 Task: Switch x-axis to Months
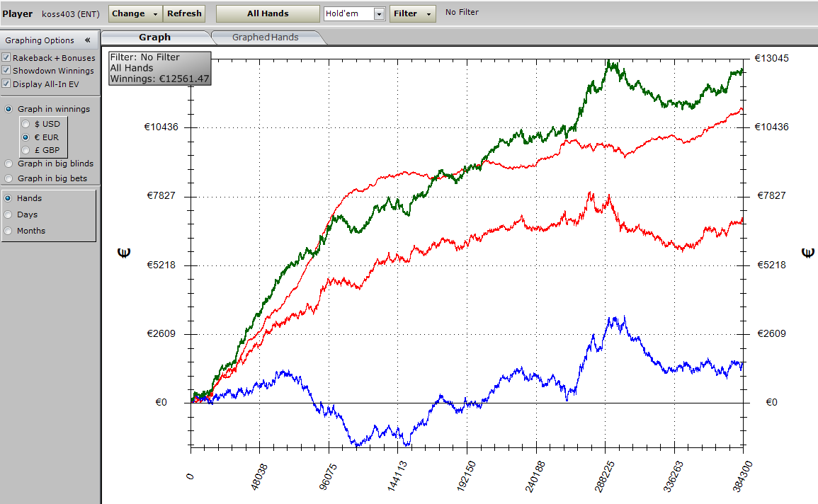coord(8,231)
